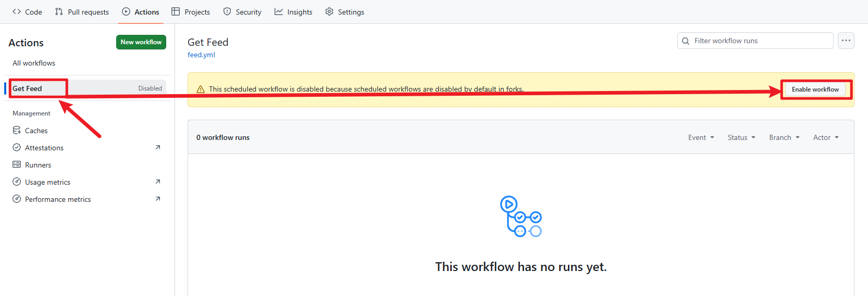
Task: Click the Caches database icon
Action: pyautogui.click(x=17, y=131)
